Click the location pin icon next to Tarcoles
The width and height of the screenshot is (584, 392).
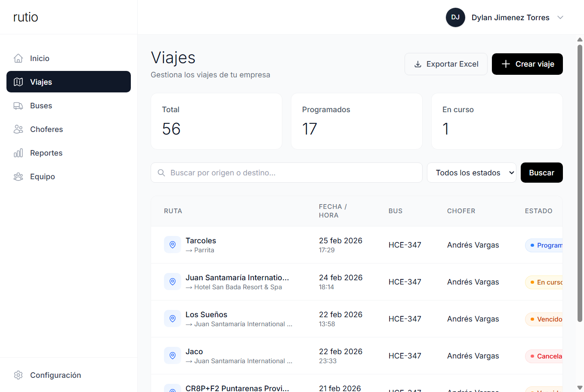[172, 244]
